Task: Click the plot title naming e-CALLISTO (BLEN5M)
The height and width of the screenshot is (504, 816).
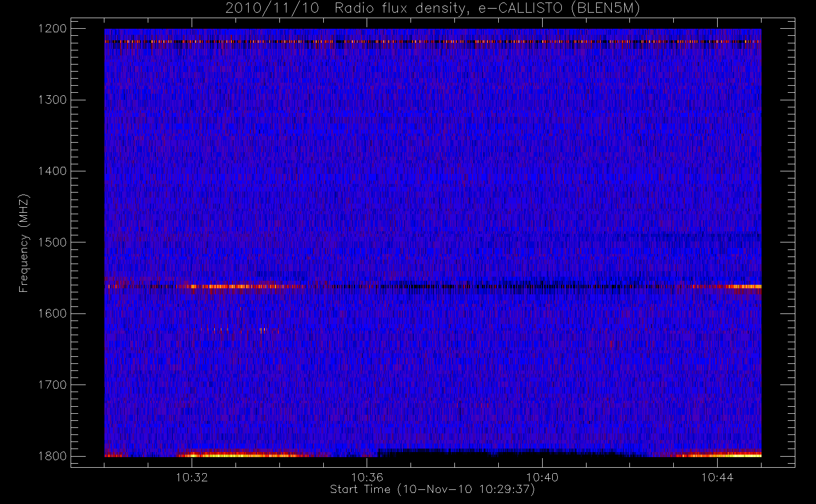Action: click(433, 9)
